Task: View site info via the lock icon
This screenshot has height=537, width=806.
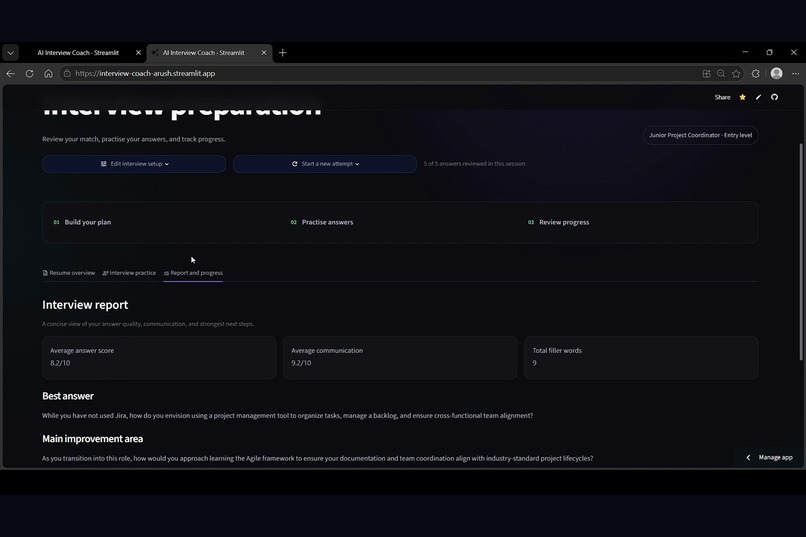Action: [x=67, y=73]
